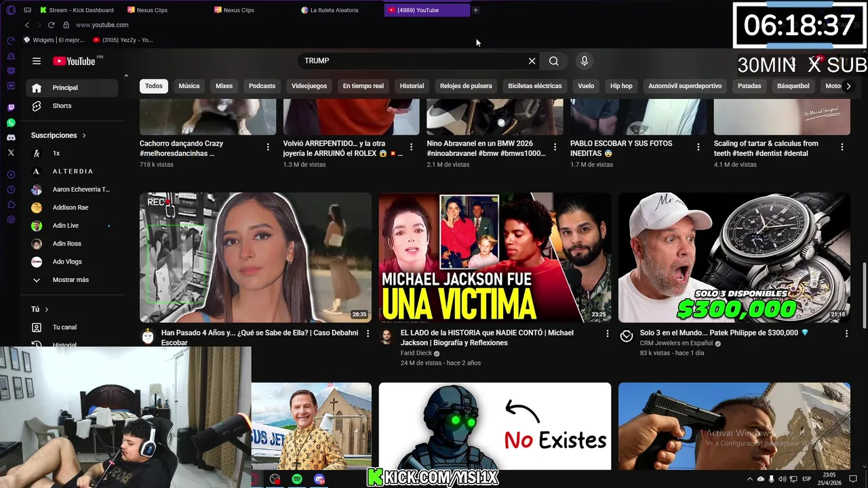
Task: Select the Historial filter chip
Action: [x=412, y=86]
